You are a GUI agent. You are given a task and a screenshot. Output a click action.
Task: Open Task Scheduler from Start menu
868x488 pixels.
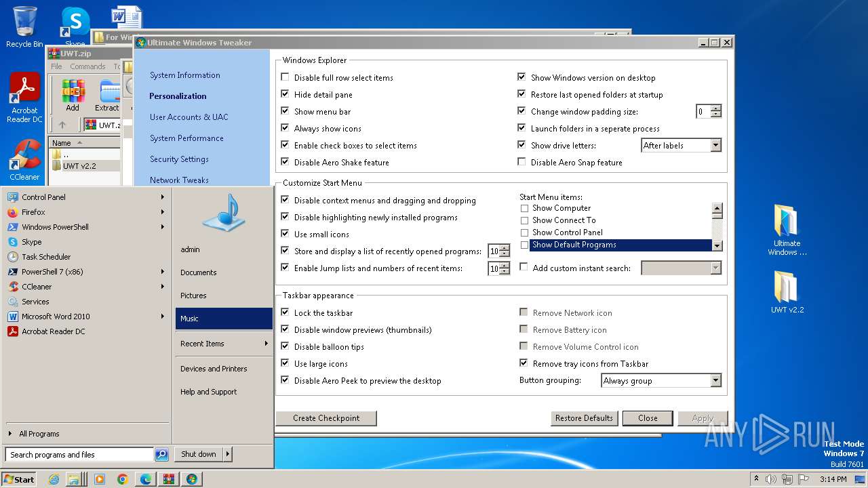click(x=86, y=257)
